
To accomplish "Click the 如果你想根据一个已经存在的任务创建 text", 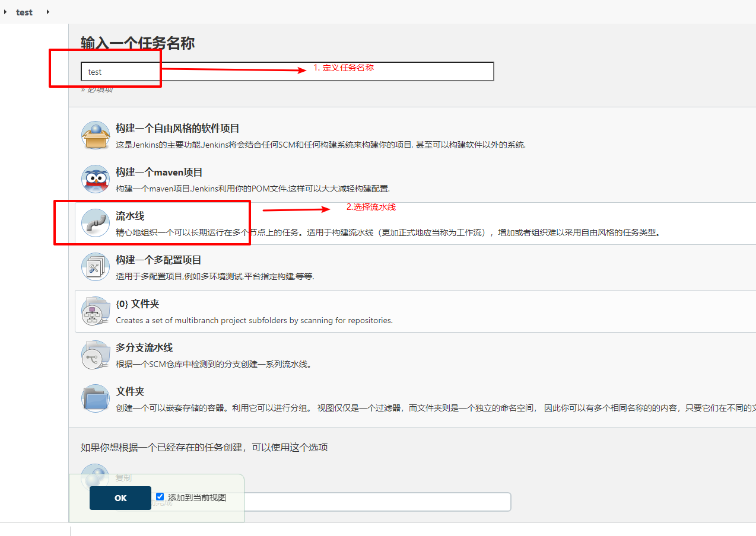I will (204, 447).
